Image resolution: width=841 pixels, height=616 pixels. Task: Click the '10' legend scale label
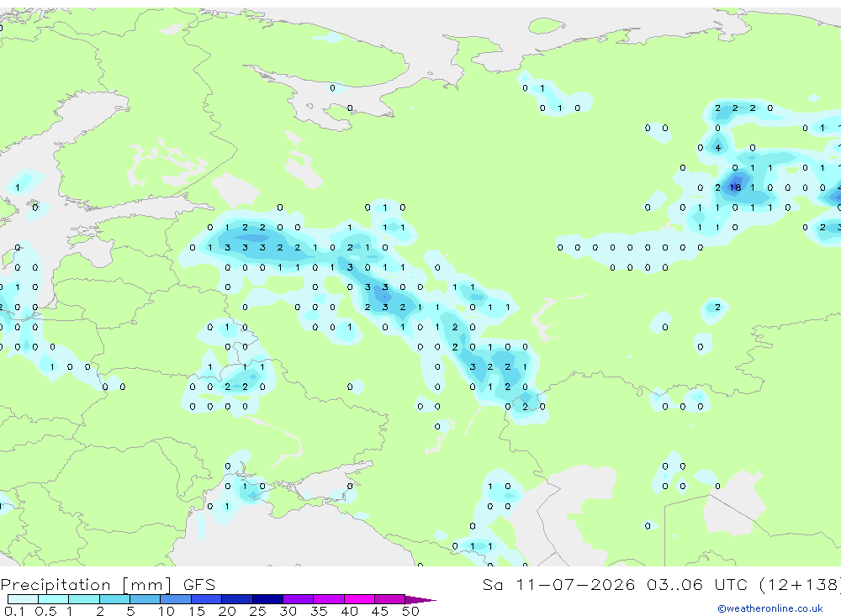[x=166, y=611]
